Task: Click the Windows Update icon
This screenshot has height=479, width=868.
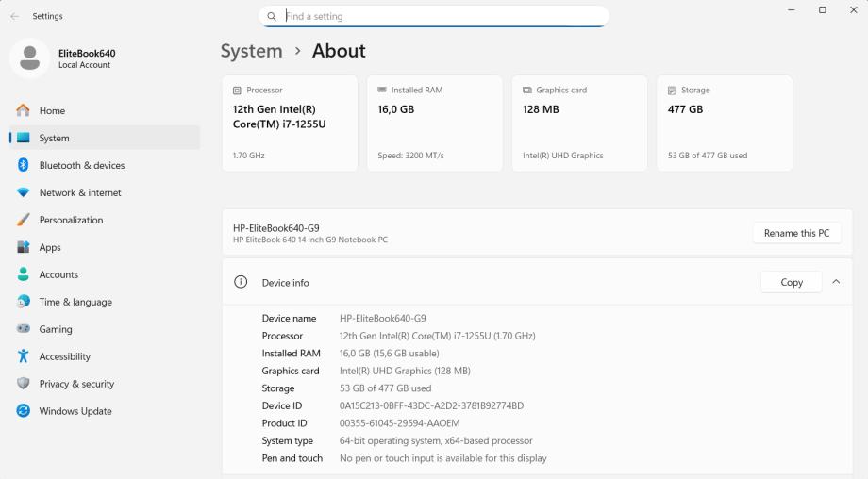Action: click(24, 411)
